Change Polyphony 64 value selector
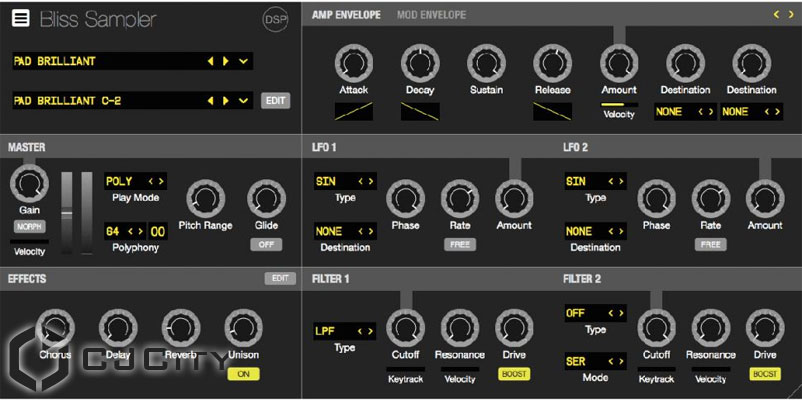 125,231
